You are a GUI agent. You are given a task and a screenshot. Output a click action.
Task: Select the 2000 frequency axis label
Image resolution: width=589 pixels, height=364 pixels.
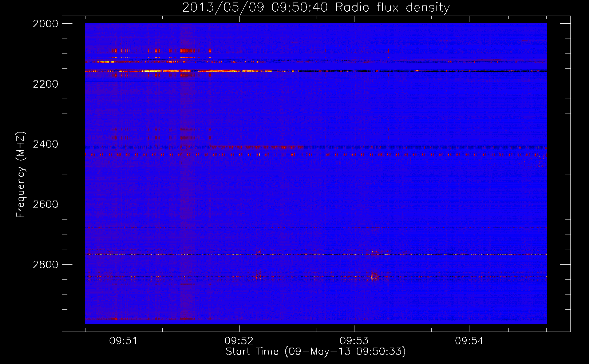pyautogui.click(x=46, y=24)
